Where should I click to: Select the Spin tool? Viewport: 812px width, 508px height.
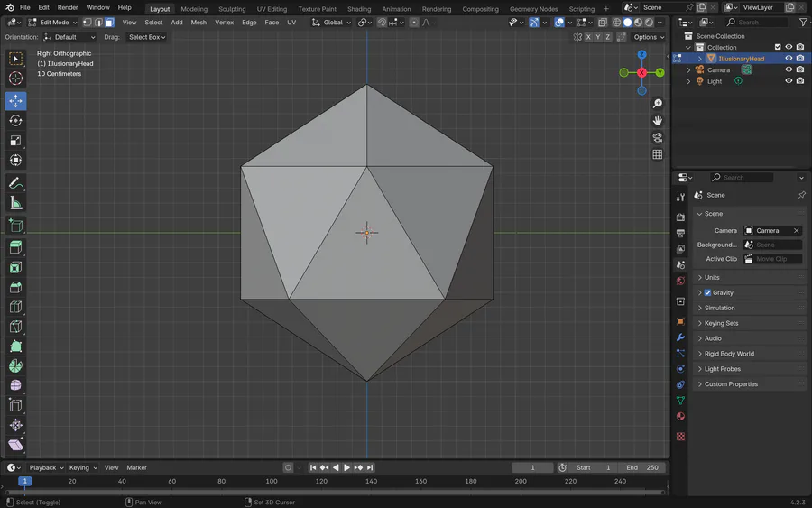pos(15,365)
